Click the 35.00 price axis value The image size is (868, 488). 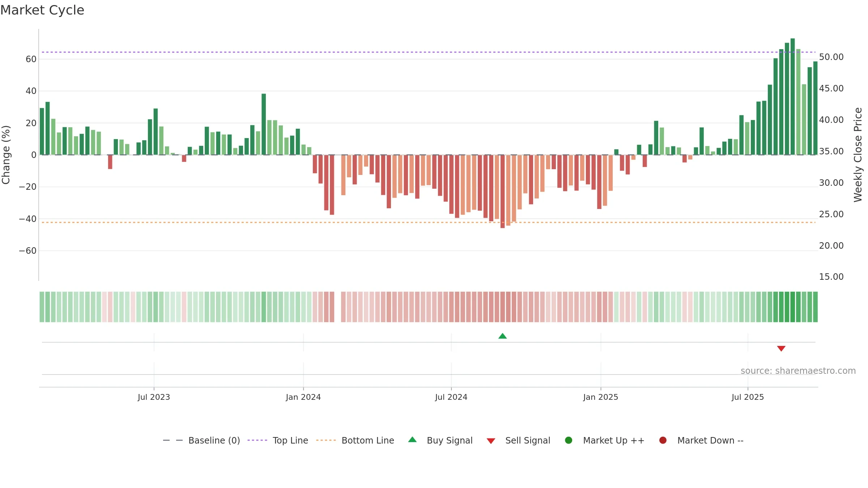point(831,151)
